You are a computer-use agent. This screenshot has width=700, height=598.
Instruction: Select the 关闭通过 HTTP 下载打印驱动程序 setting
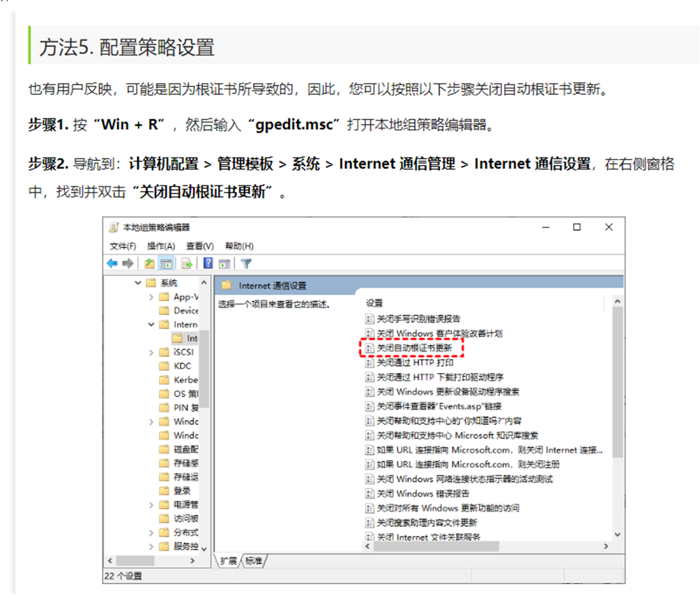coord(440,378)
